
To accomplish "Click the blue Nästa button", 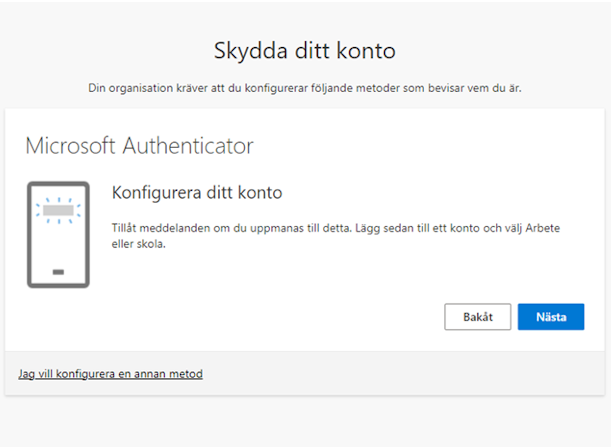I will [x=551, y=317].
